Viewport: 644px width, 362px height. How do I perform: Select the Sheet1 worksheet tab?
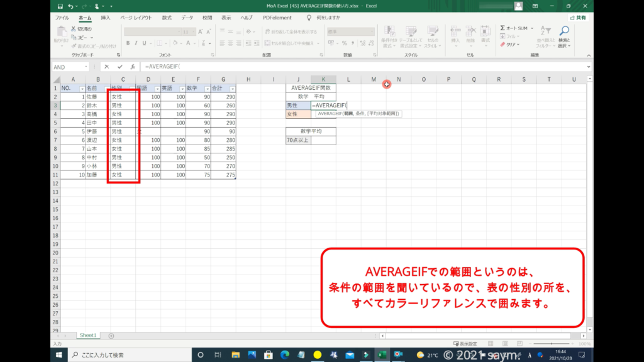click(87, 336)
